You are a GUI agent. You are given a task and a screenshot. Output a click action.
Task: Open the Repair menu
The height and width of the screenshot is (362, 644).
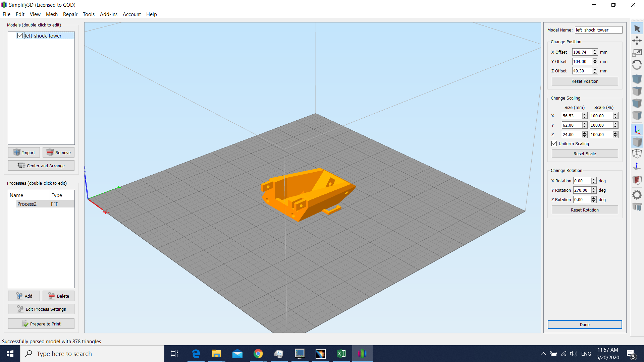click(x=70, y=14)
